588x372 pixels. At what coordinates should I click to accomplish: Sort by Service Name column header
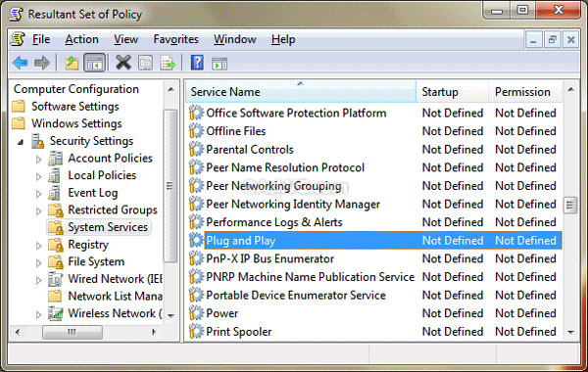(301, 91)
